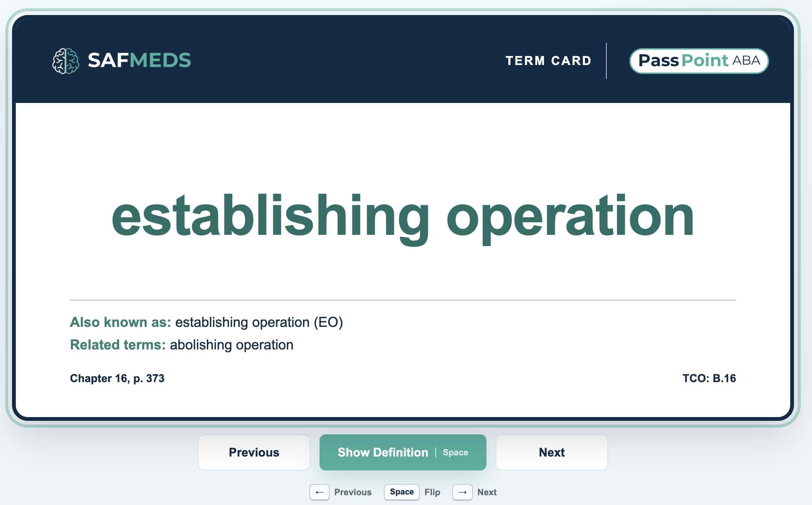
Task: Click the 'Chapter 16, p. 373' reference
Action: tap(117, 378)
